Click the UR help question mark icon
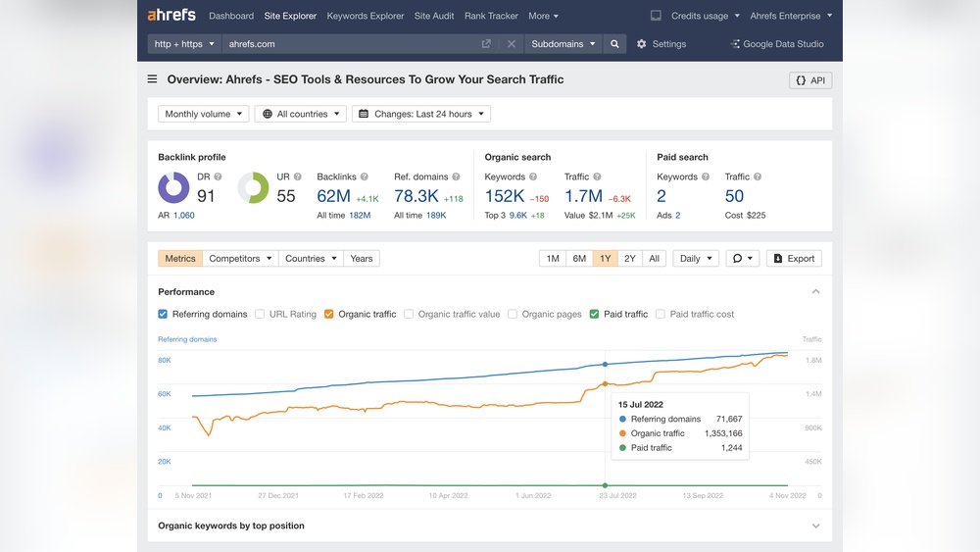This screenshot has width=980, height=552. (298, 176)
